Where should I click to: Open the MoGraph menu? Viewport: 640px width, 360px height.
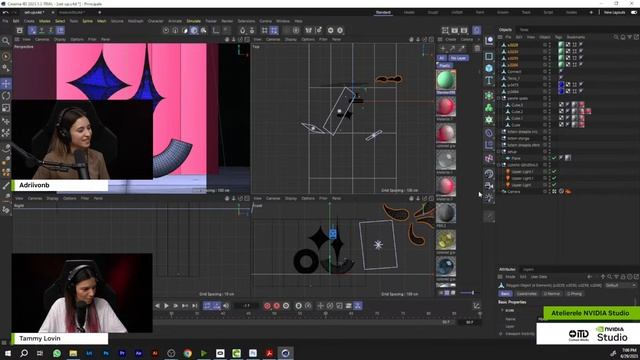point(136,21)
